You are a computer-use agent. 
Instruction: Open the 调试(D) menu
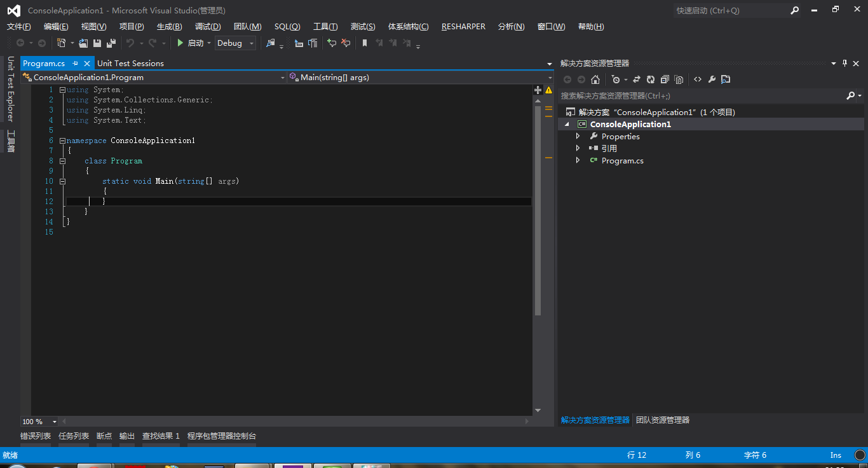[x=208, y=26]
